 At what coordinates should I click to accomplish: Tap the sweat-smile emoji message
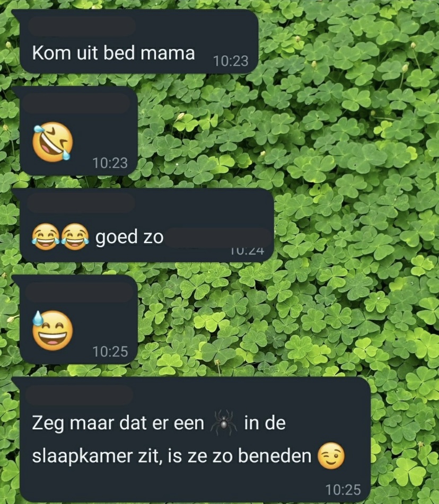tap(78, 320)
